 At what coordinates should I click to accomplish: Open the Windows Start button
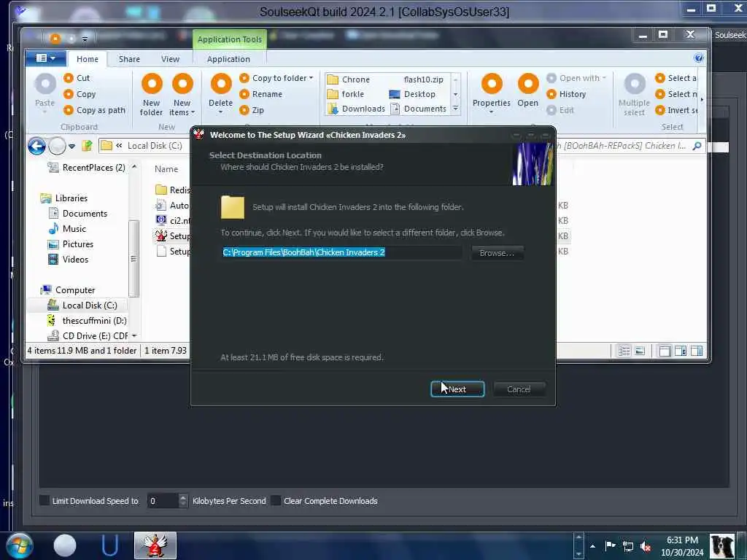(x=20, y=545)
